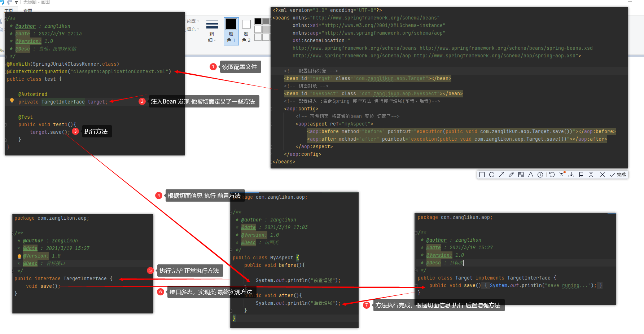644x334 pixels.
Task: Send the screenshot to phone
Action: (x=581, y=175)
